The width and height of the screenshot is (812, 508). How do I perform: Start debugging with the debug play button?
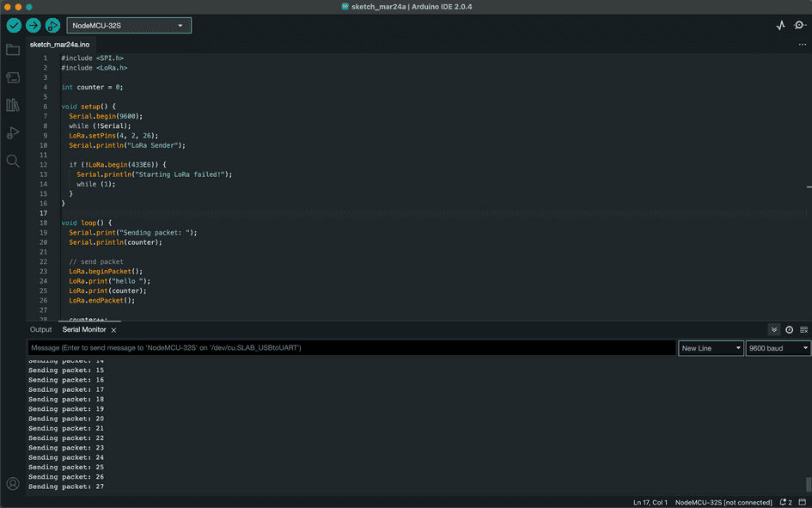(52, 25)
